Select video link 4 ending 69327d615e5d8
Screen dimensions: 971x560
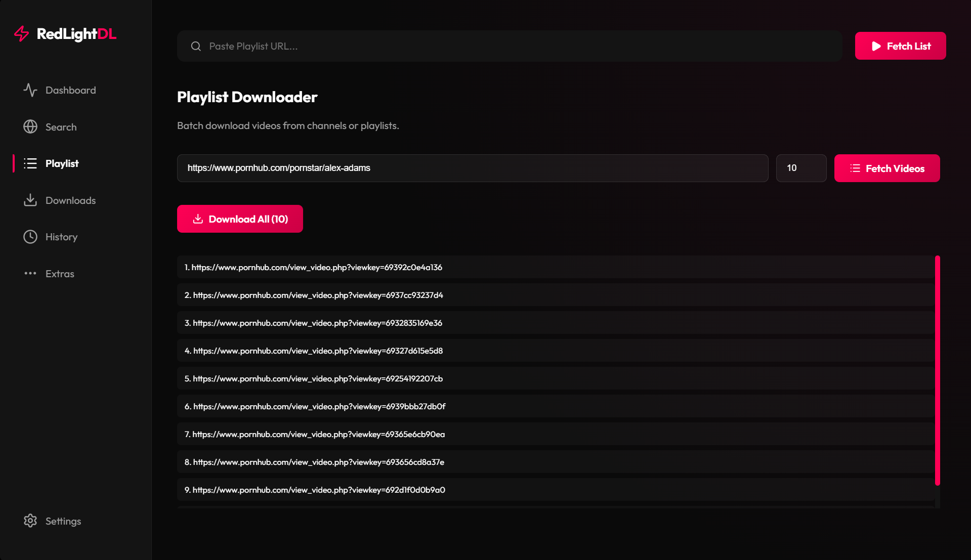[556, 351]
